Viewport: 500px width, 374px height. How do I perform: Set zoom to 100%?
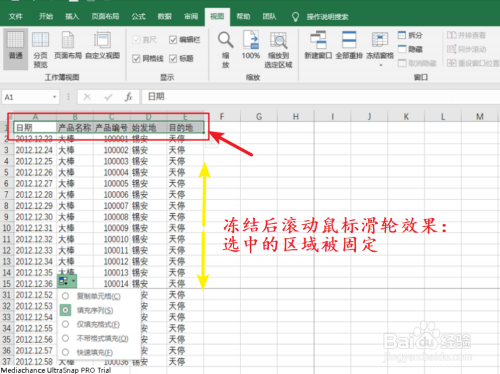tap(251, 45)
